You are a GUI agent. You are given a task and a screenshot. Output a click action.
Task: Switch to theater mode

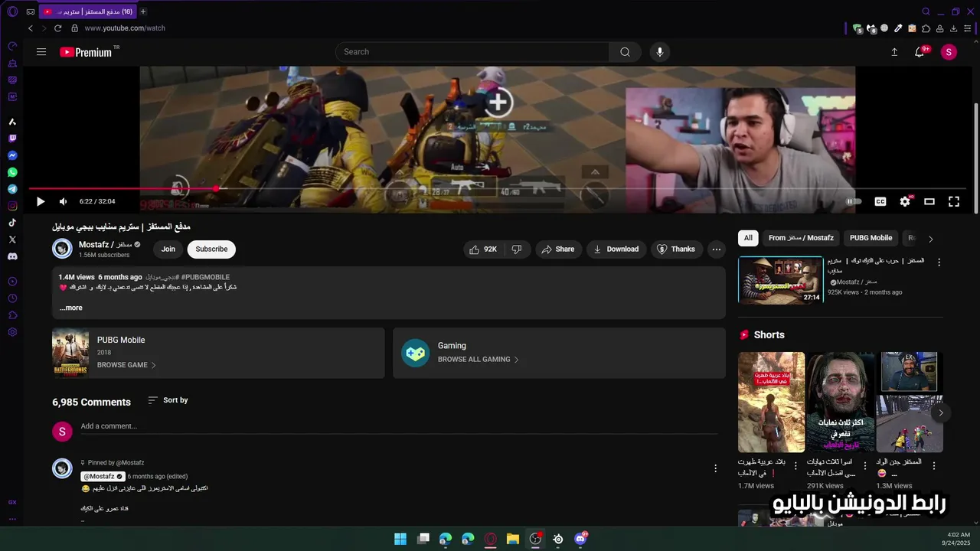pyautogui.click(x=929, y=201)
